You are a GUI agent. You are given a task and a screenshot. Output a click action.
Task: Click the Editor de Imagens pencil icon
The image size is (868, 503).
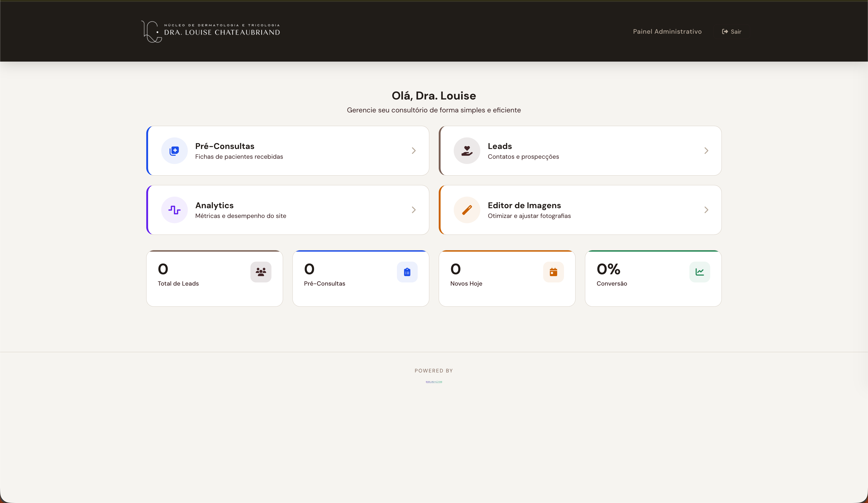(x=467, y=210)
